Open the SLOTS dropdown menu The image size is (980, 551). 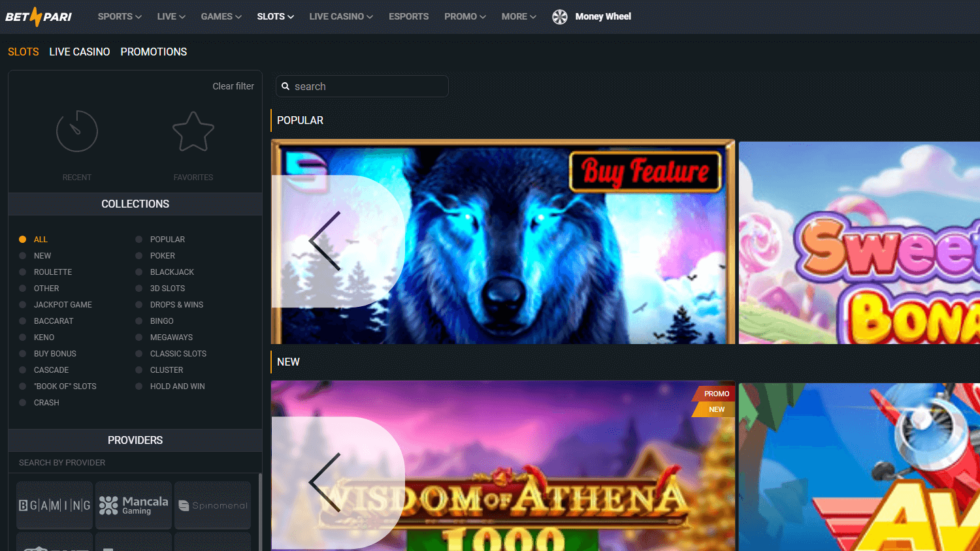[274, 16]
